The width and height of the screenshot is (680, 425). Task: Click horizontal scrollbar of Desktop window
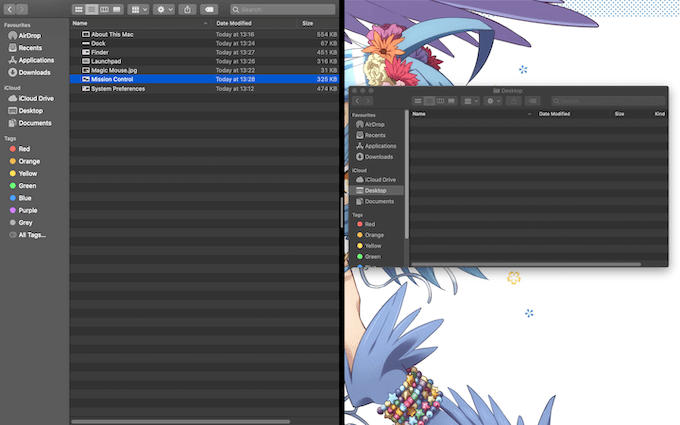[526, 264]
